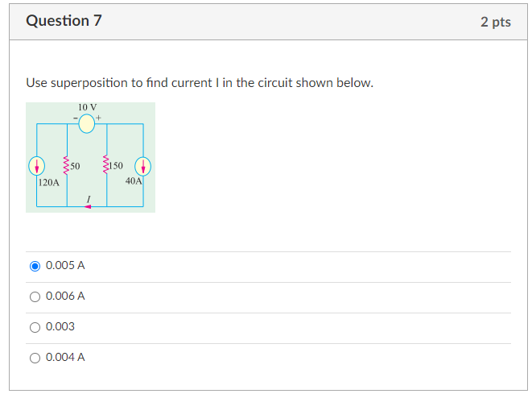Click the superposition question prompt text
The image size is (532, 398).
(x=200, y=83)
